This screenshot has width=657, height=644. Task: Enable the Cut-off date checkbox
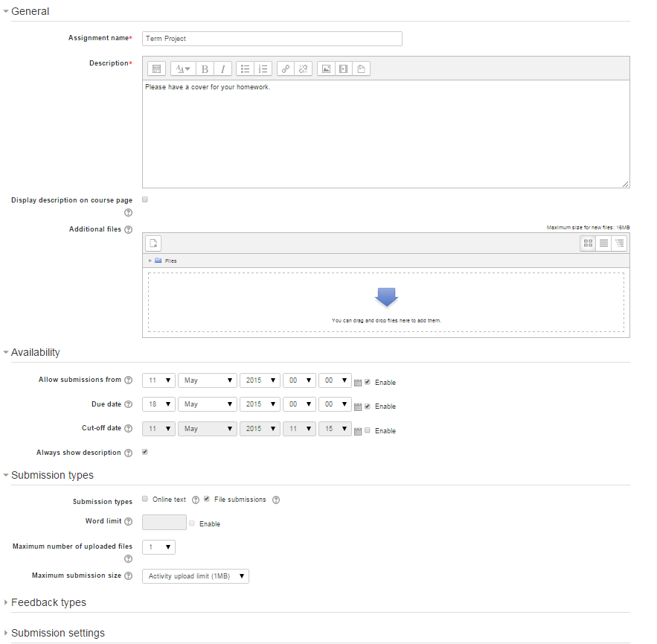coord(368,430)
